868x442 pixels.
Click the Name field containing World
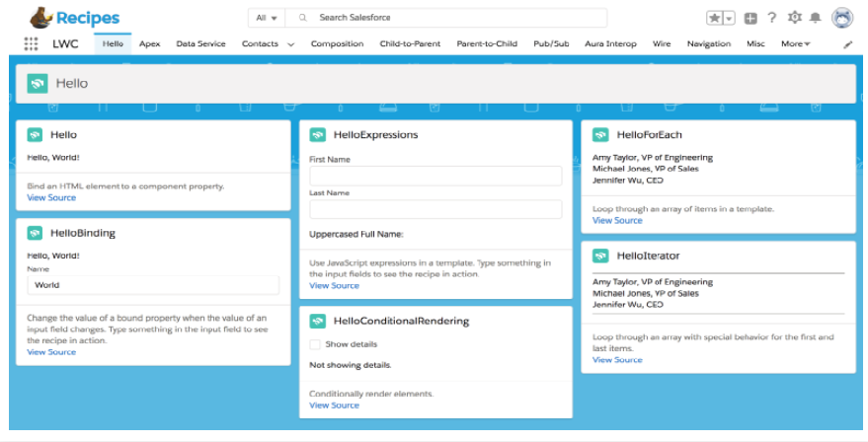(153, 285)
